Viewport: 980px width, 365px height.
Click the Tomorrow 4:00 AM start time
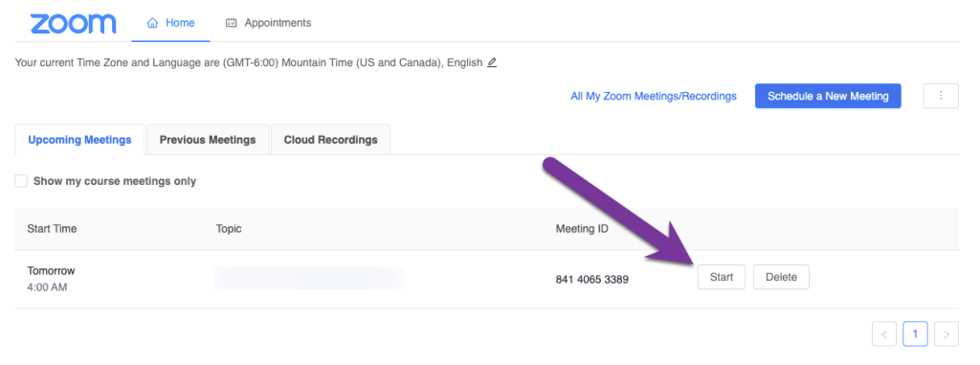click(x=52, y=279)
